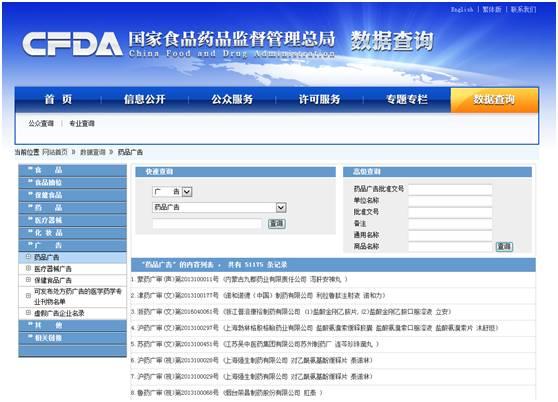Focus the 通用名称 input field
This screenshot has height=402, width=558.
tap(450, 235)
